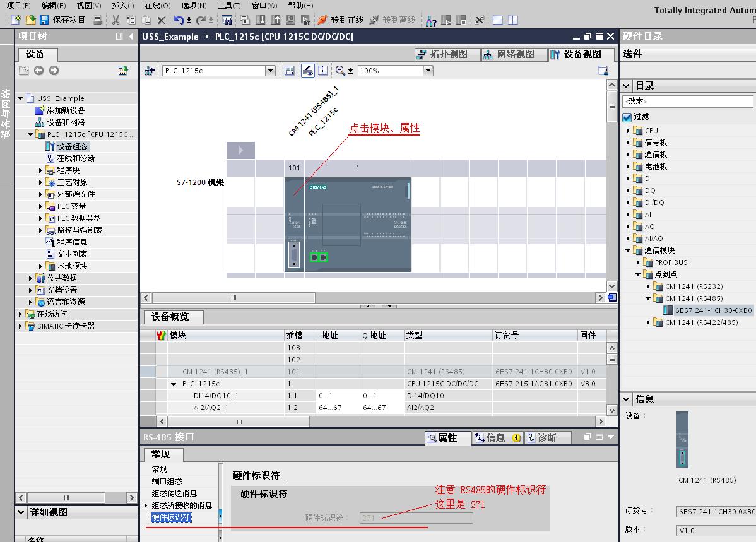
Task: Select 硬件标识符 in properties navigation
Action: 171,517
